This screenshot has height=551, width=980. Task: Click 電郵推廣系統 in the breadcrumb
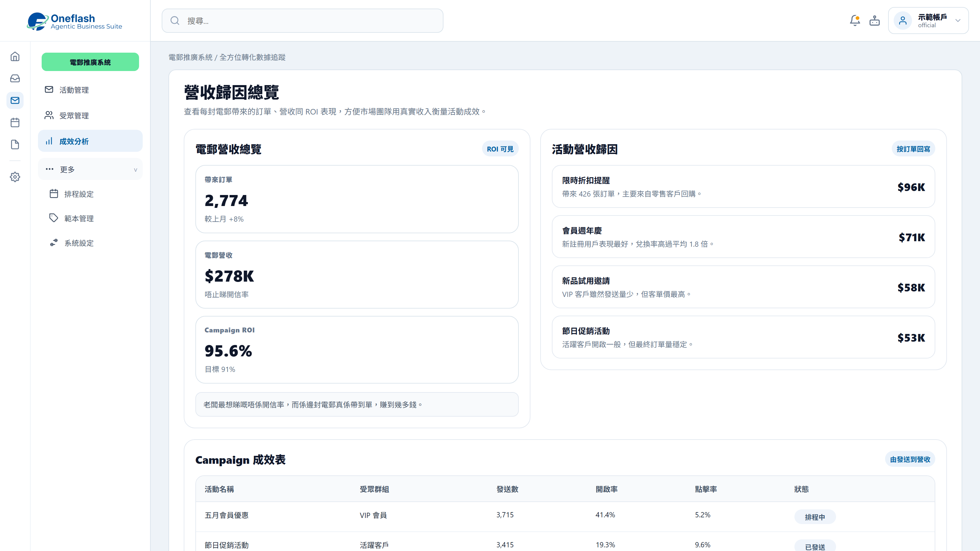click(x=190, y=57)
